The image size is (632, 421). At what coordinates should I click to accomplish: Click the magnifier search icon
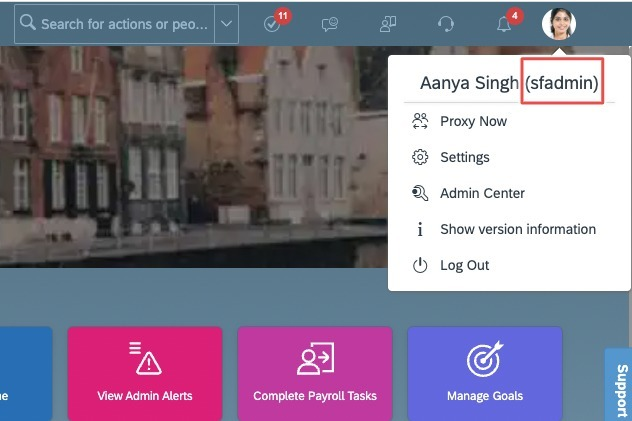click(28, 23)
